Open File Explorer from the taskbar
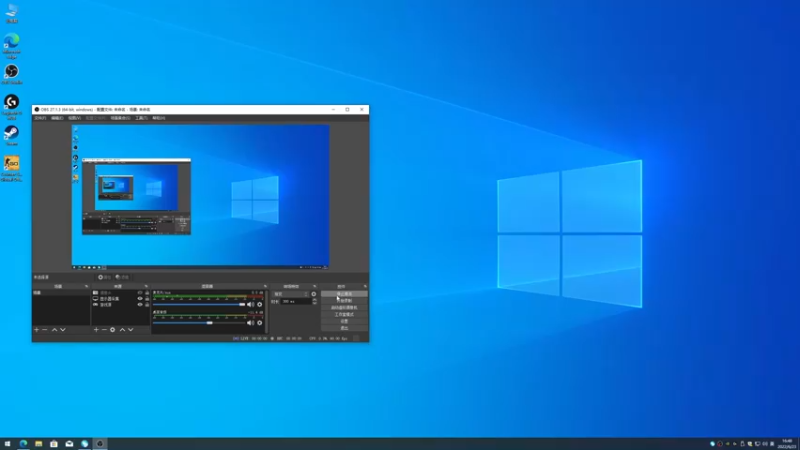The height and width of the screenshot is (450, 800). point(38,444)
